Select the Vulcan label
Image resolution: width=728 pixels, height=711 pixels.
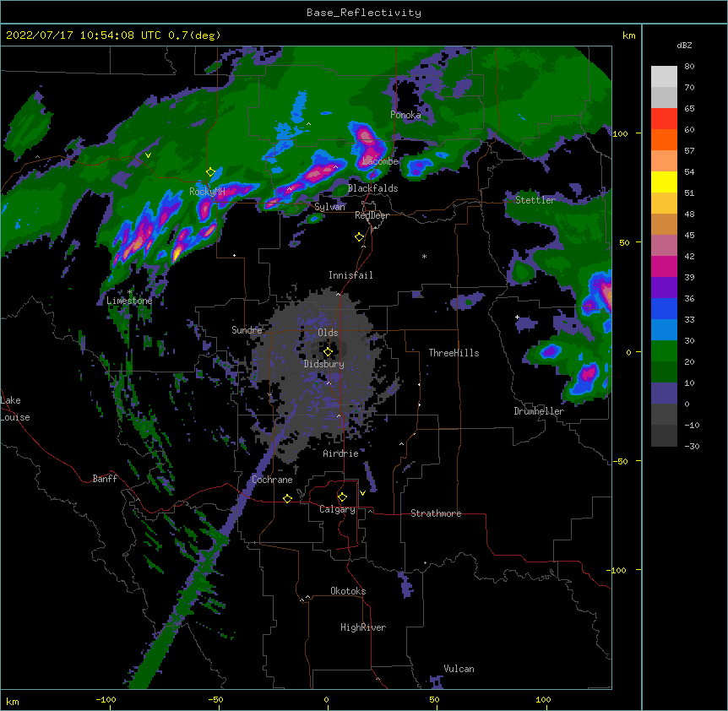tap(459, 669)
